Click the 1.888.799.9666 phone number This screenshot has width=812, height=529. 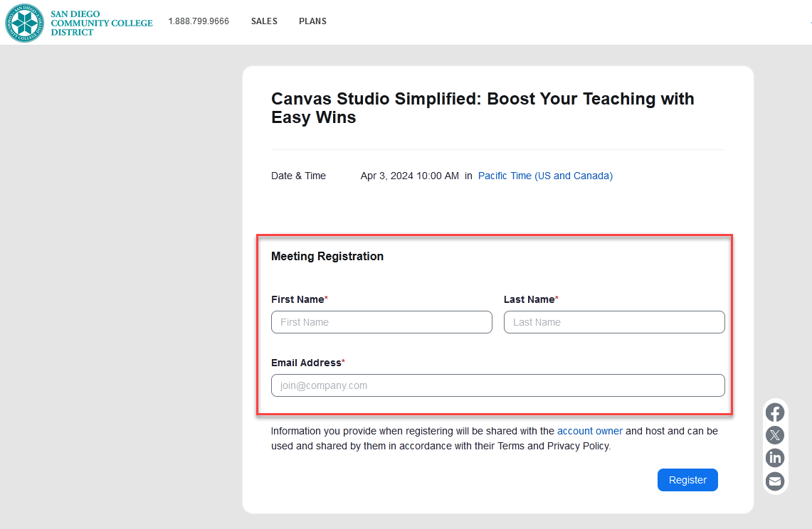(199, 21)
